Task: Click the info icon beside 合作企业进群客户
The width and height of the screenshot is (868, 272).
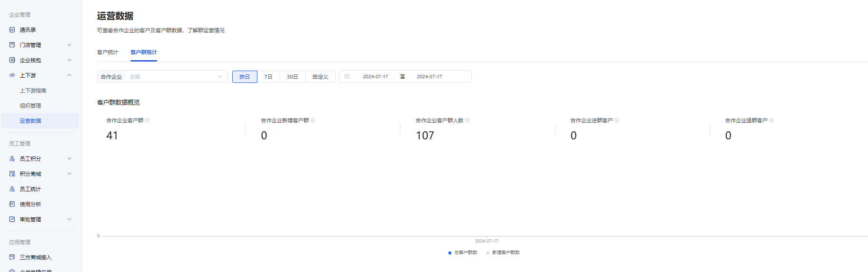Action: pos(617,120)
